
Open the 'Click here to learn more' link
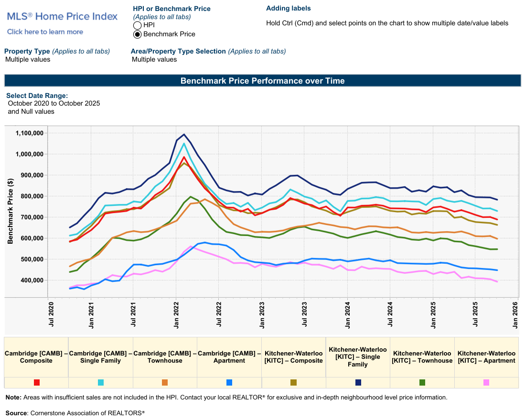[45, 32]
